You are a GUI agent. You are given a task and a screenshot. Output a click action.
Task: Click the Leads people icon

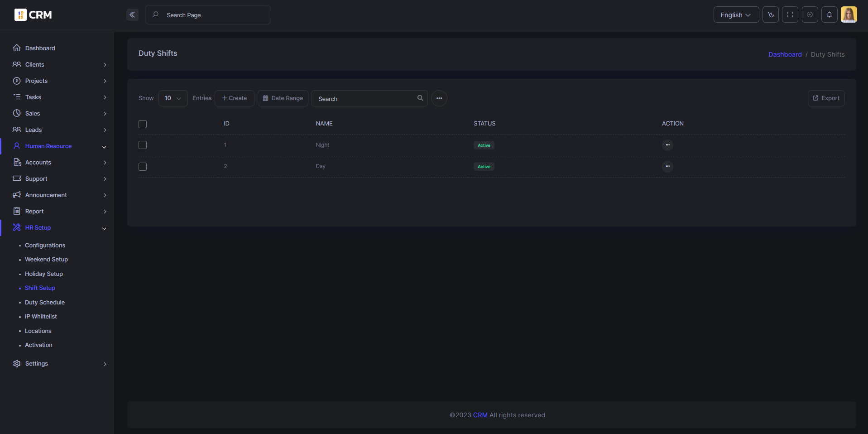tap(17, 130)
